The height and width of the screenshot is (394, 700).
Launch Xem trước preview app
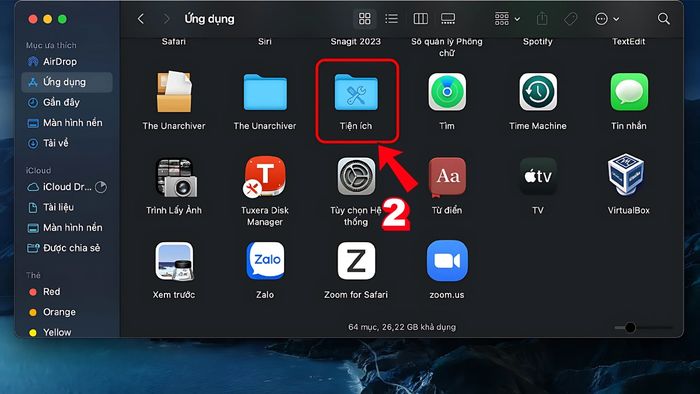[174, 261]
